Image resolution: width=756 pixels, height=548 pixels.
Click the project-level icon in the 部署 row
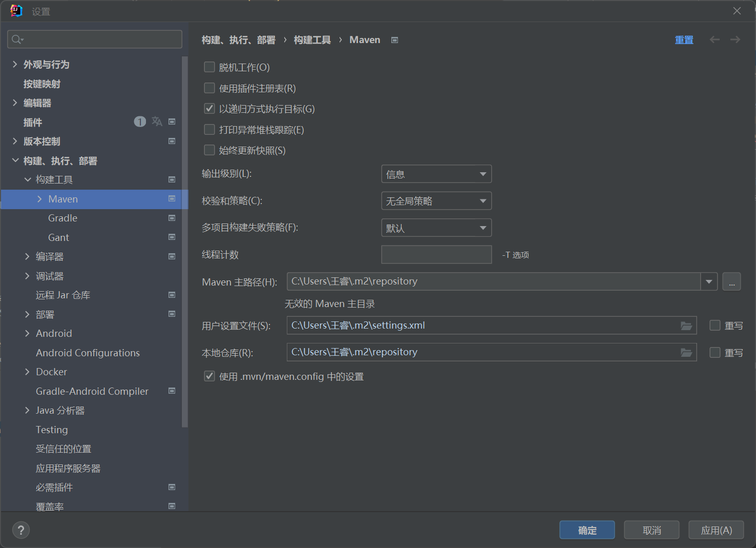(172, 314)
